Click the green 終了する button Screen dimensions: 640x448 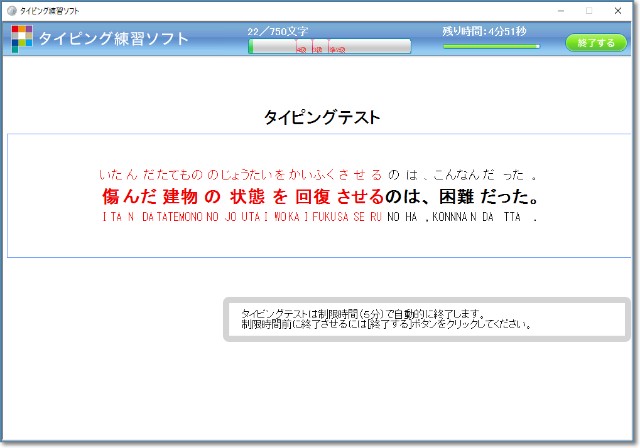tap(596, 43)
